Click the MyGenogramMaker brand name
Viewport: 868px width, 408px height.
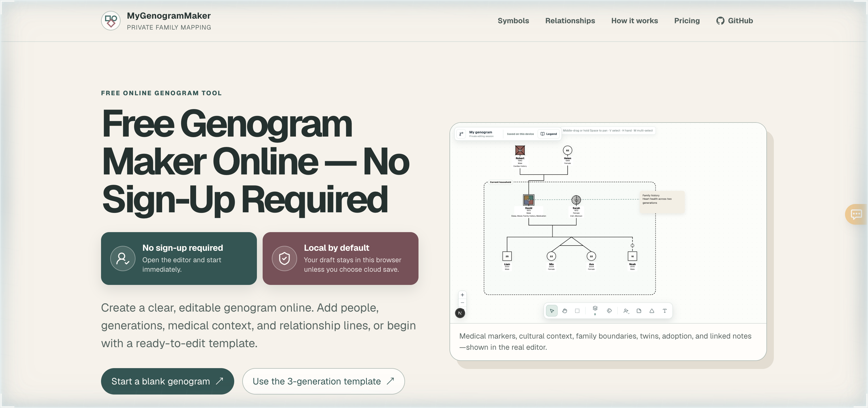pyautogui.click(x=168, y=16)
